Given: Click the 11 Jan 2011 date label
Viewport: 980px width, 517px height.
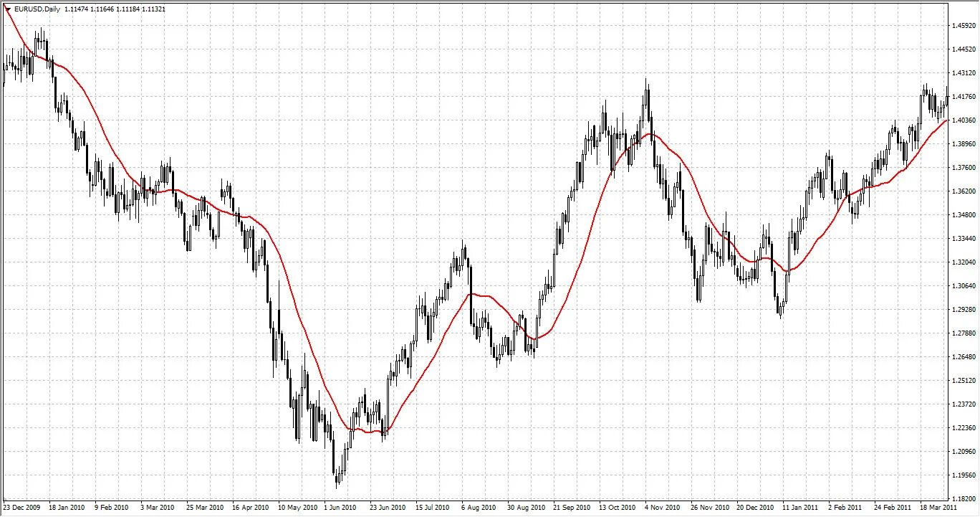Looking at the screenshot, I should pos(800,508).
